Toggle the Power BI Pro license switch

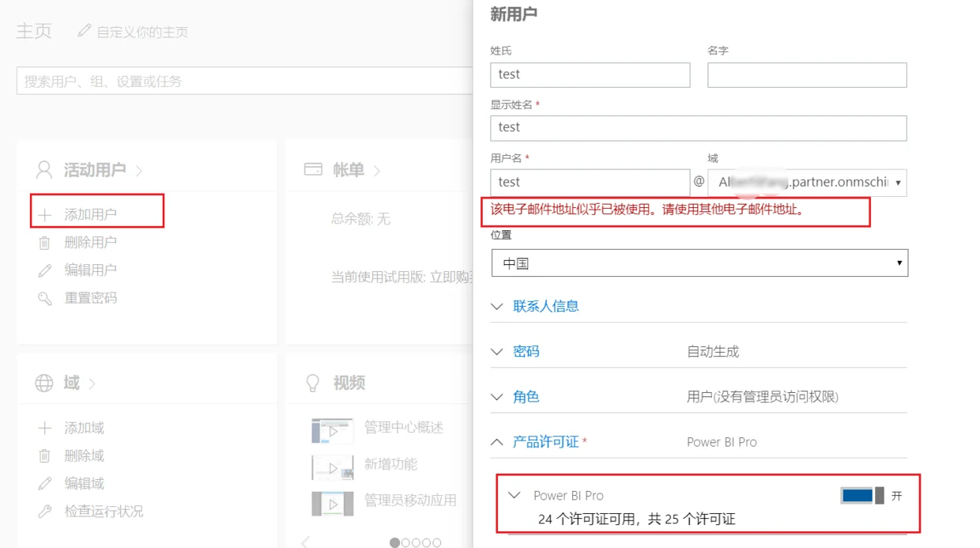click(862, 496)
